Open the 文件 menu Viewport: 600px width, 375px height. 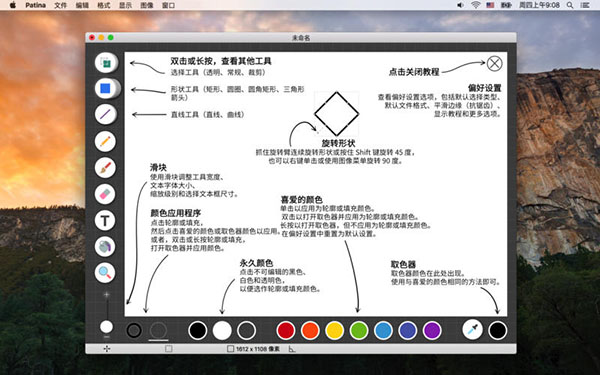tap(60, 5)
